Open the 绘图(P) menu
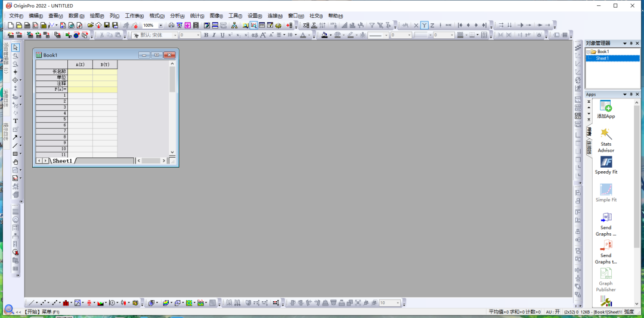 click(97, 16)
